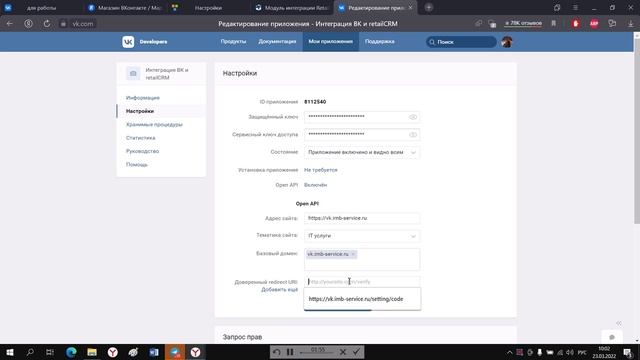Switch to the для работы browser tab
Image resolution: width=640 pixels, height=360 pixels.
[x=41, y=8]
